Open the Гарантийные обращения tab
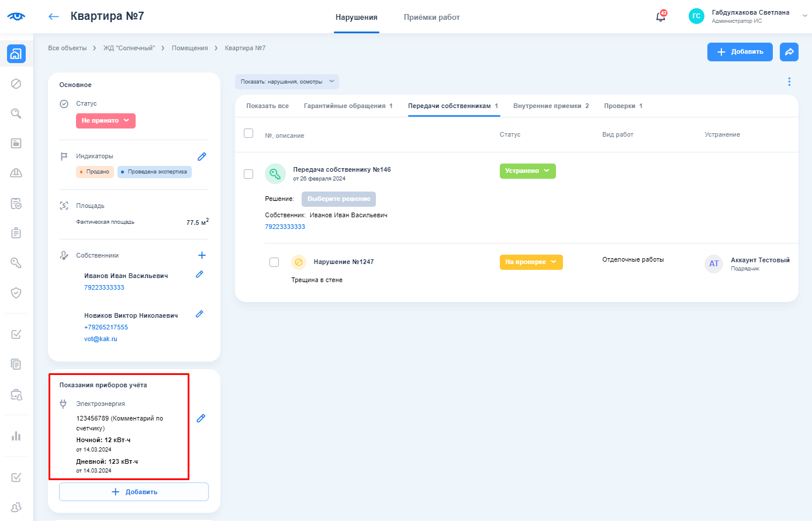Screen dimensions: 812x521 tap(348, 106)
